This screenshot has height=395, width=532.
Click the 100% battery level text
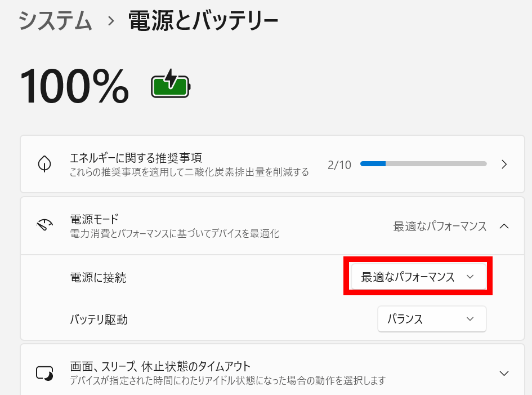click(74, 86)
